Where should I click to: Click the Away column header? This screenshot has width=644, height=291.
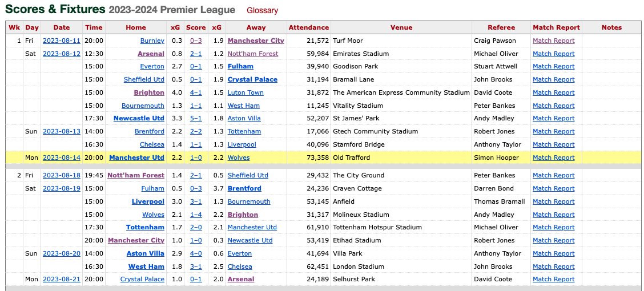click(x=256, y=27)
